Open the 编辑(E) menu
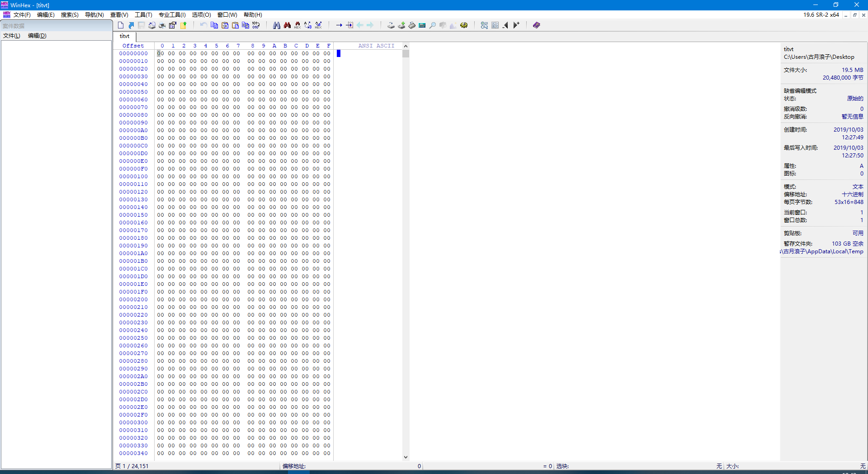Screen dimensions: 868x474 pos(46,15)
